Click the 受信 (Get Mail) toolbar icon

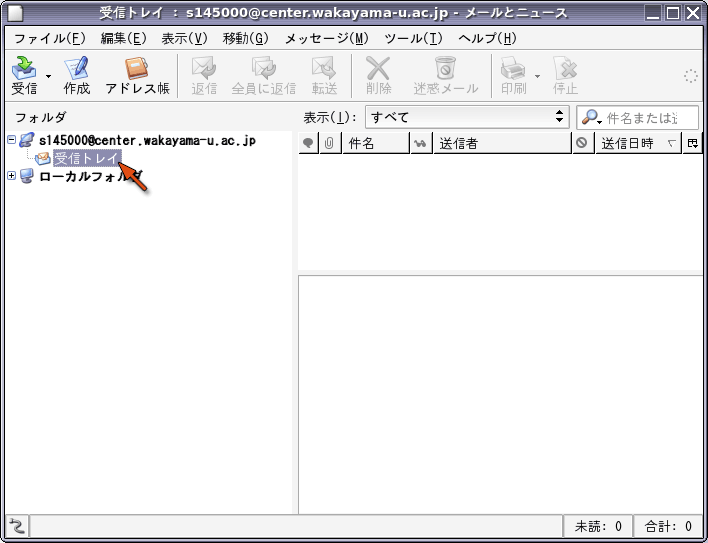click(x=24, y=75)
